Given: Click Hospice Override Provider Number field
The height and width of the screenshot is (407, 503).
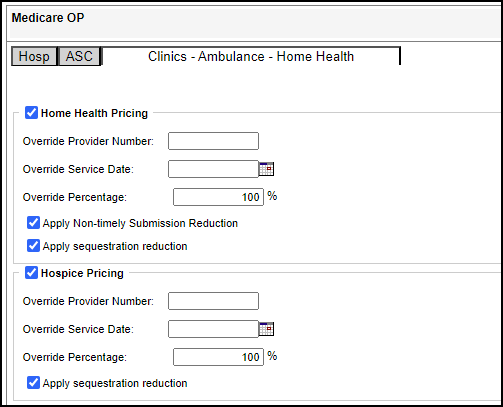Looking at the screenshot, I should pyautogui.click(x=213, y=301).
